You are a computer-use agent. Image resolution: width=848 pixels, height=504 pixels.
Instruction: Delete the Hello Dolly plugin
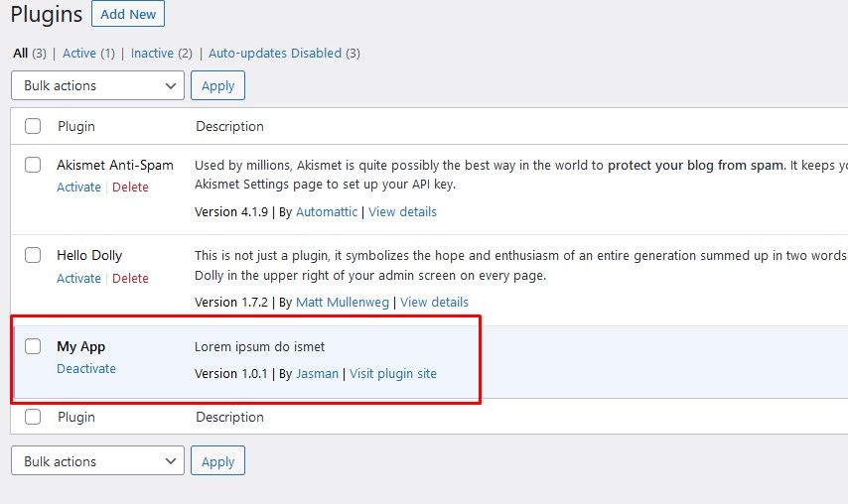[130, 279]
